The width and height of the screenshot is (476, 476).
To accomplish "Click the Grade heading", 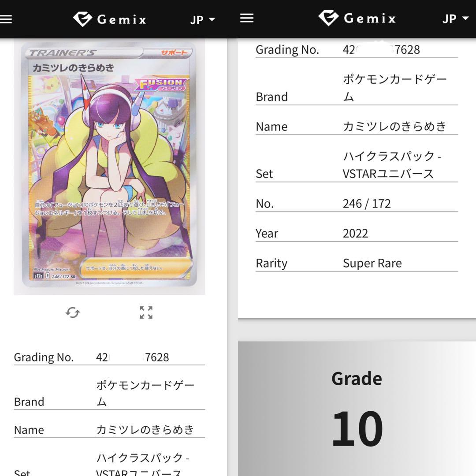I will pyautogui.click(x=357, y=379).
